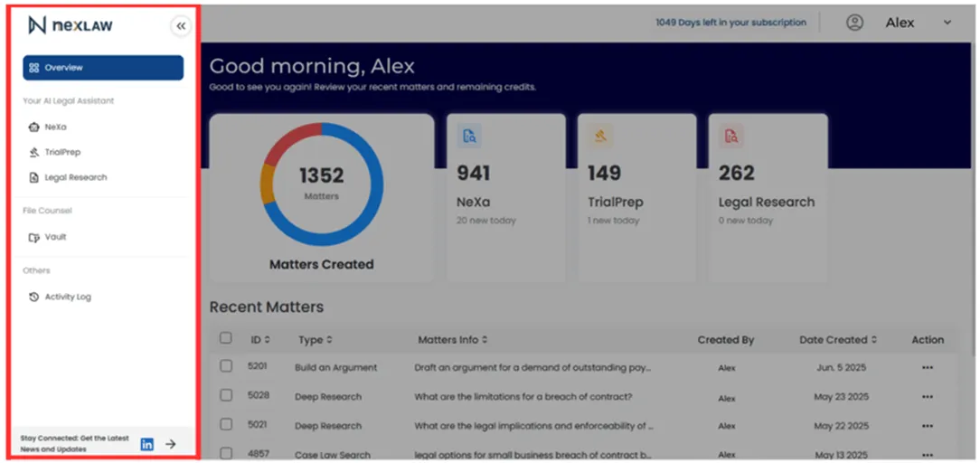Viewport: 980px width, 463px height.
Task: Select checkbox for matter 5028
Action: [226, 395]
